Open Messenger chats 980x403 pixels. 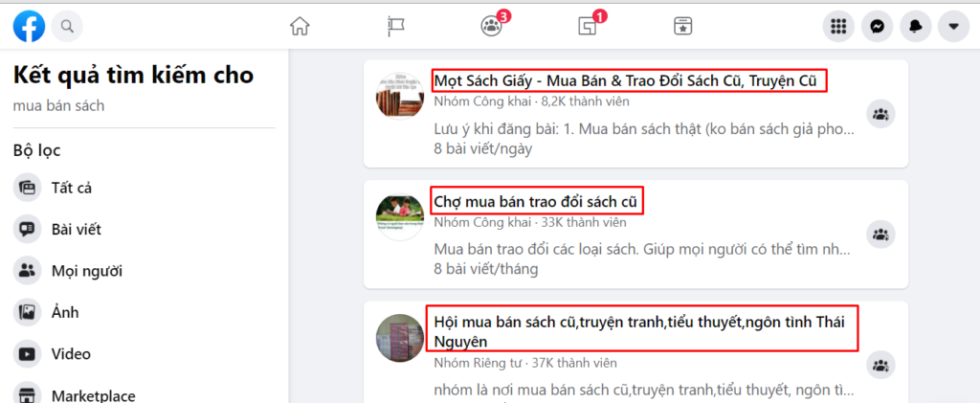[x=877, y=27]
